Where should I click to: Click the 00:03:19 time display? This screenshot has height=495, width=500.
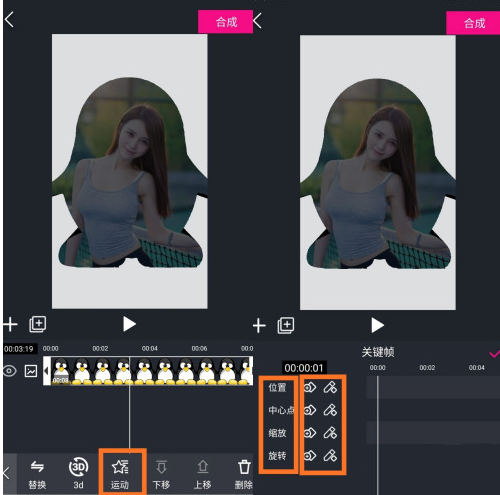point(19,349)
